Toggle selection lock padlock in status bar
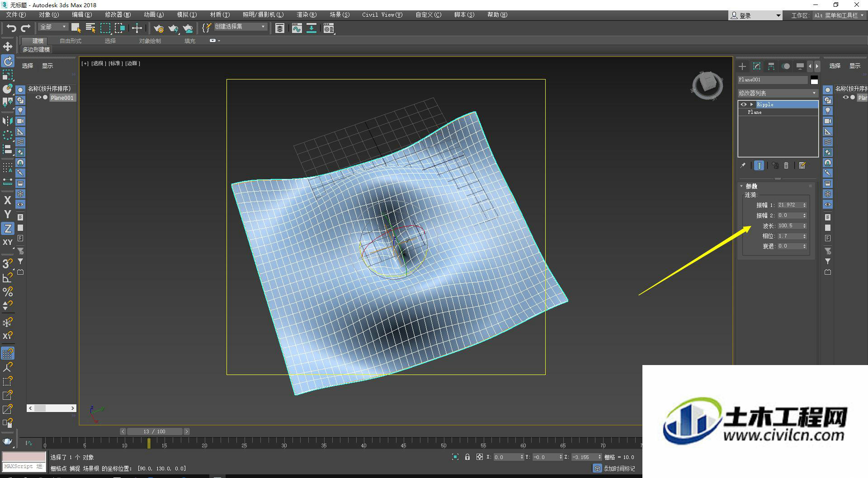868x478 pixels. point(467,457)
